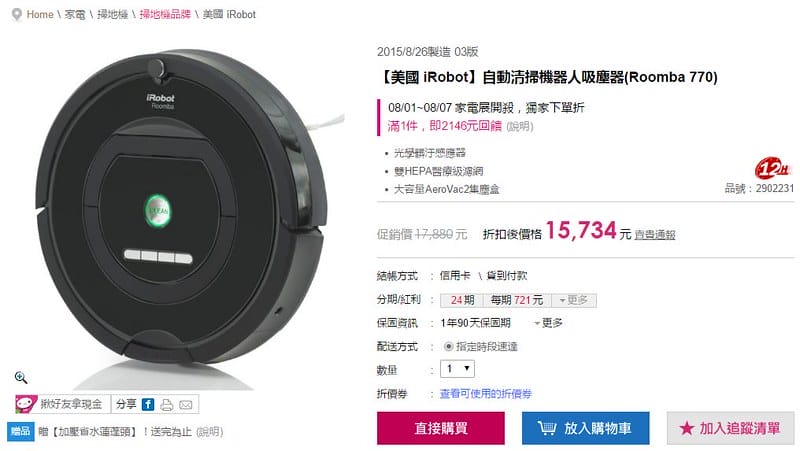Click the location pin icon beside Home

point(17,15)
